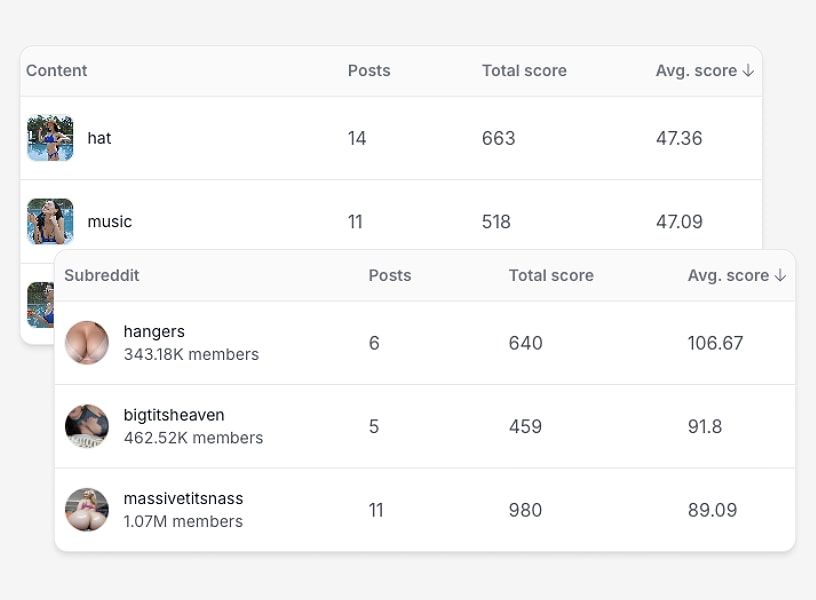Click the sort arrow beside Avg. score in Subreddit table
Viewport: 816px width, 600px height.
780,276
